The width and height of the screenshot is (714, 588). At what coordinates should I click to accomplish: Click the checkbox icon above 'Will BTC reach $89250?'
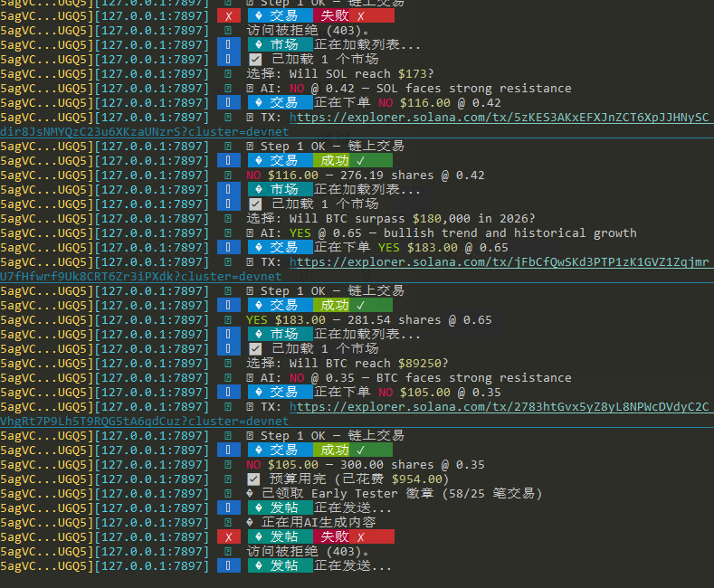(255, 349)
